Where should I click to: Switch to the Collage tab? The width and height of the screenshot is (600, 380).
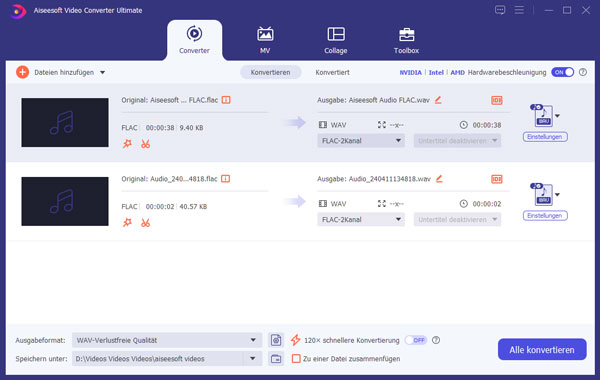336,40
